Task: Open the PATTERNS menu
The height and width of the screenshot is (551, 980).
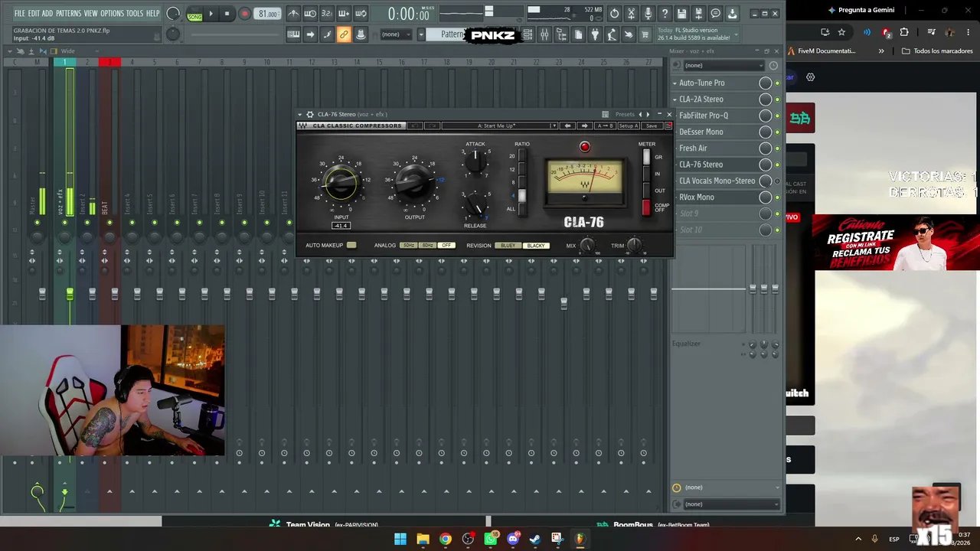Action: click(68, 14)
